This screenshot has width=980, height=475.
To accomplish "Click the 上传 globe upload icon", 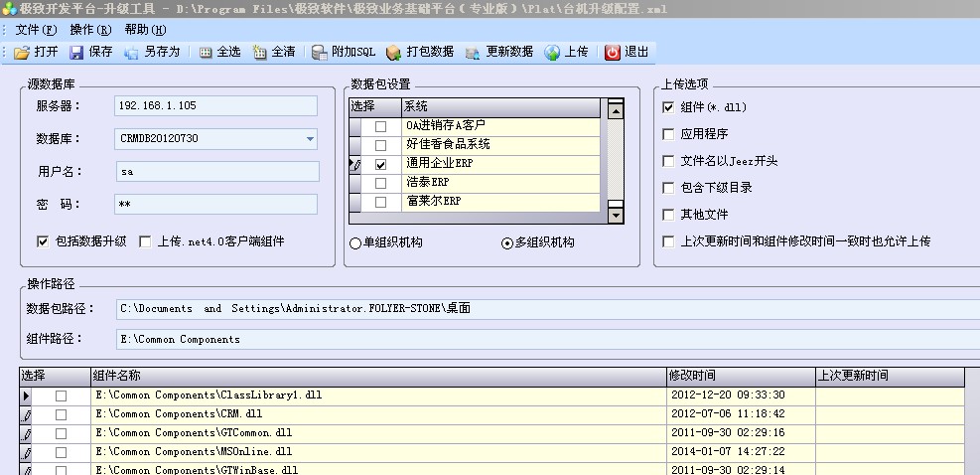I will [x=552, y=53].
